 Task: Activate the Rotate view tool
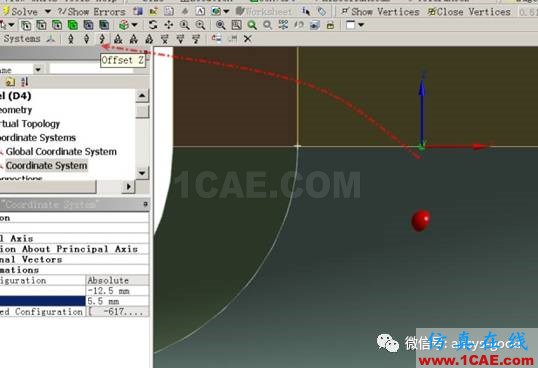(x=153, y=25)
